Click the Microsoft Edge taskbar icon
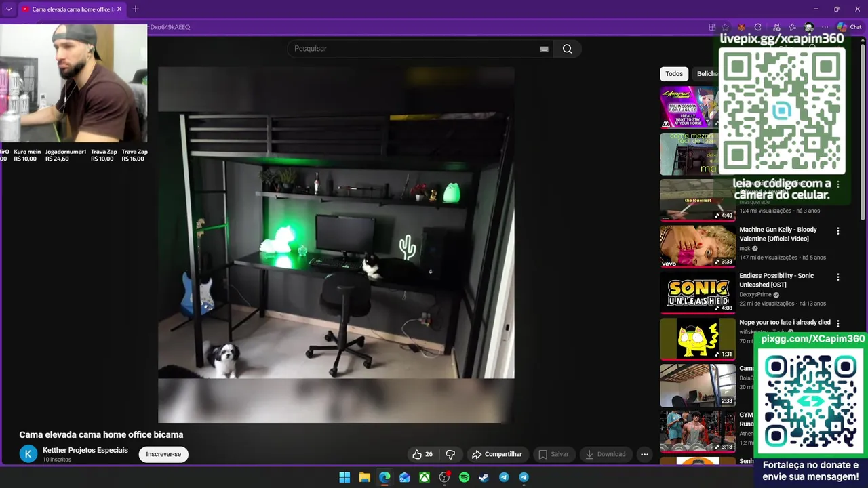Image resolution: width=868 pixels, height=488 pixels. [384, 477]
